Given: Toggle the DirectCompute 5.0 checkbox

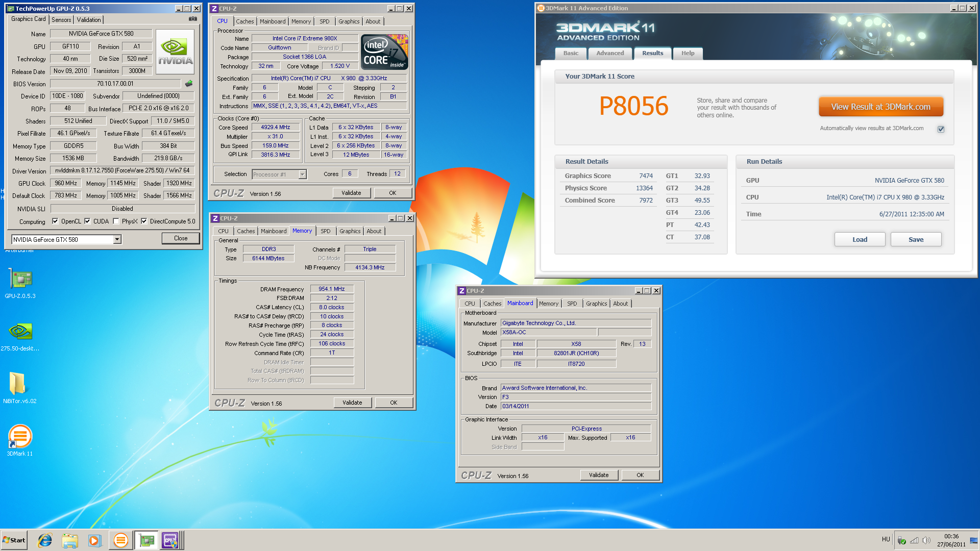Looking at the screenshot, I should 144,221.
